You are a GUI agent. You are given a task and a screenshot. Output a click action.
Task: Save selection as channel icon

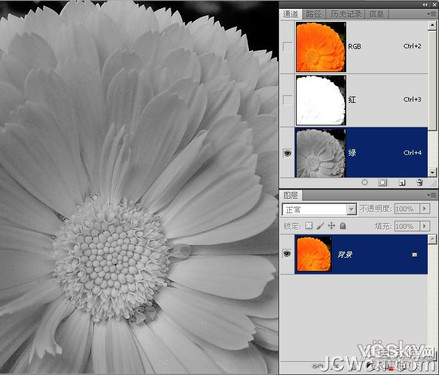(x=383, y=182)
